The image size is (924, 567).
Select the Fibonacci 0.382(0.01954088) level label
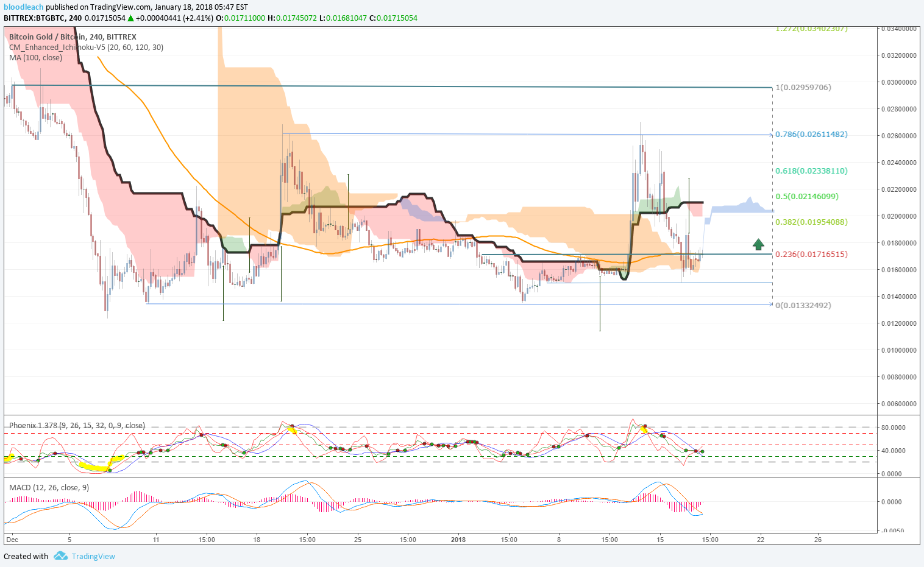pos(811,222)
